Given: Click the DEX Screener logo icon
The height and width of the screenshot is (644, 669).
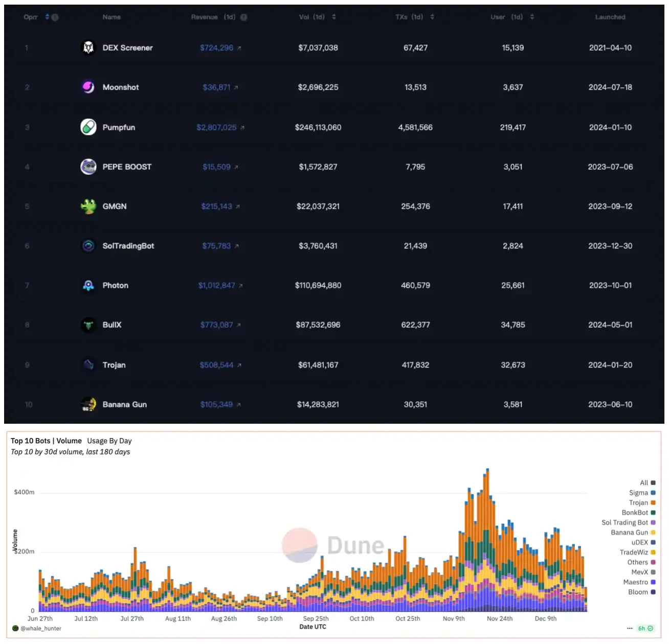Looking at the screenshot, I should click(88, 48).
